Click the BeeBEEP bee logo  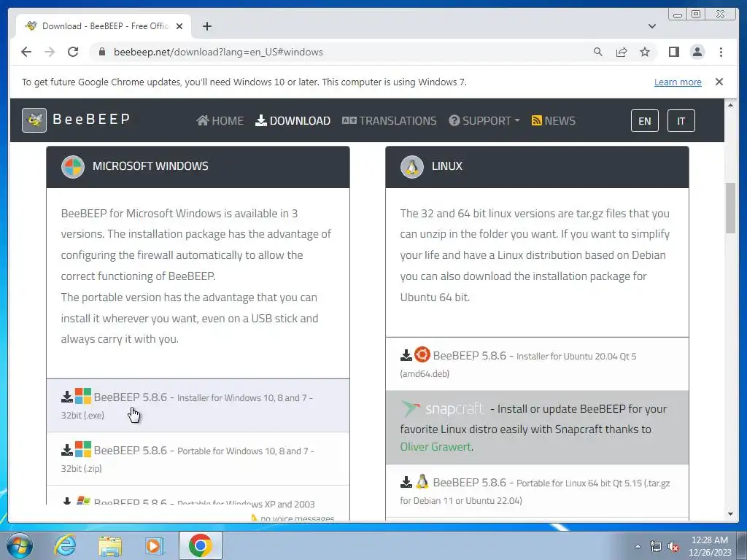point(34,120)
